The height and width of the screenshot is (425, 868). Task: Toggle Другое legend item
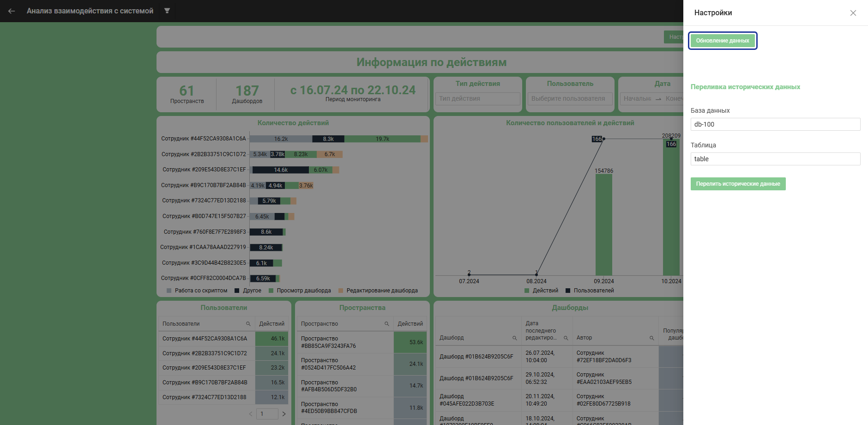248,291
